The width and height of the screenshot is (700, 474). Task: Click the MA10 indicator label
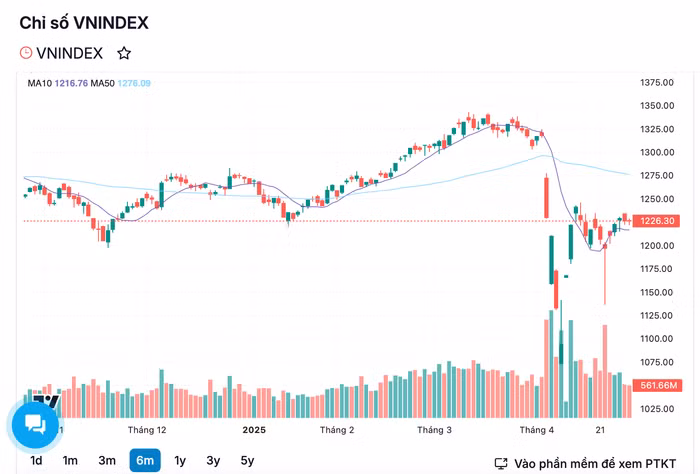point(39,83)
